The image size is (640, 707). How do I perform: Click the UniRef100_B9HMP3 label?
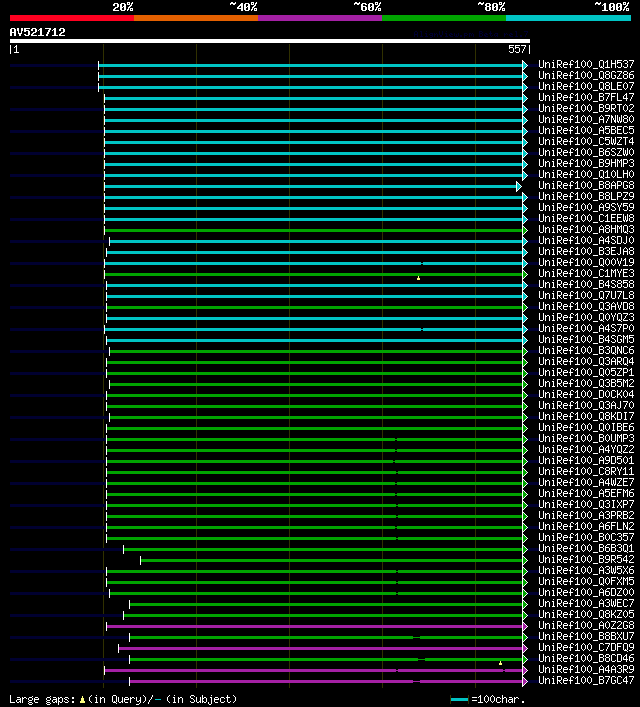point(586,164)
